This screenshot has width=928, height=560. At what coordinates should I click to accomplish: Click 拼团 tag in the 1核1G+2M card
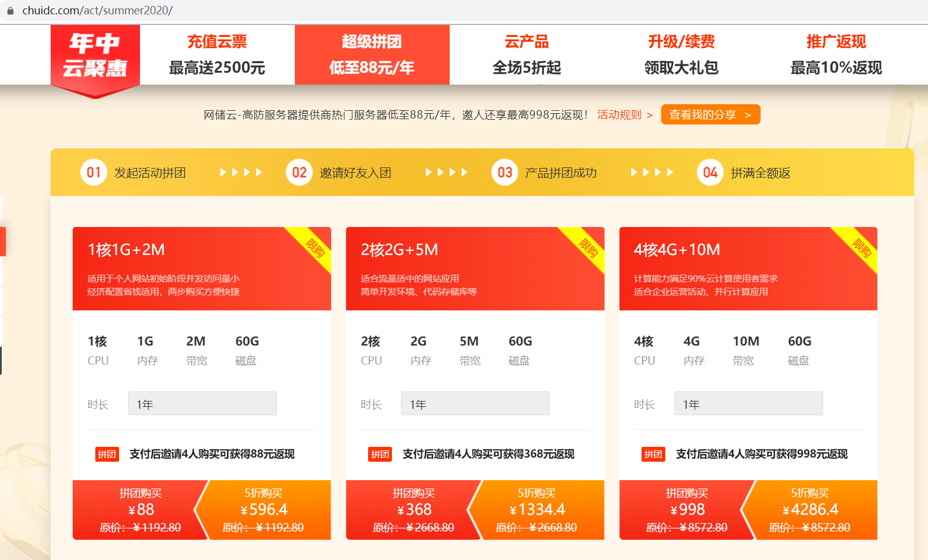pyautogui.click(x=107, y=455)
